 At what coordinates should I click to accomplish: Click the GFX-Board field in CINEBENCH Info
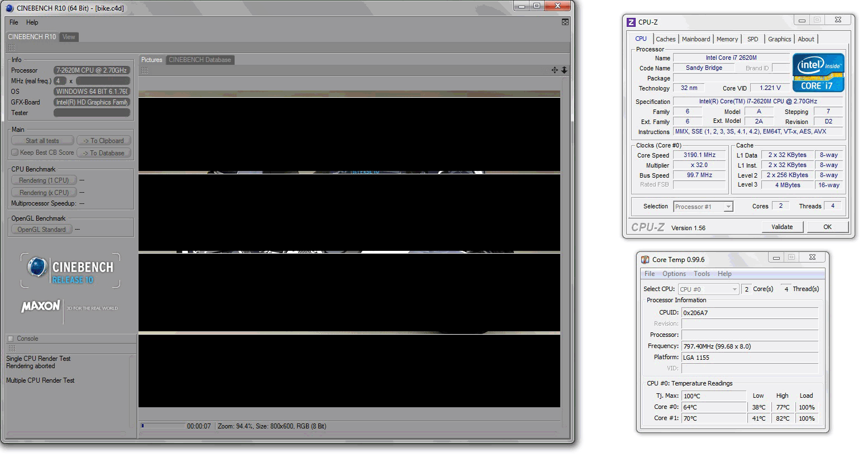click(92, 102)
